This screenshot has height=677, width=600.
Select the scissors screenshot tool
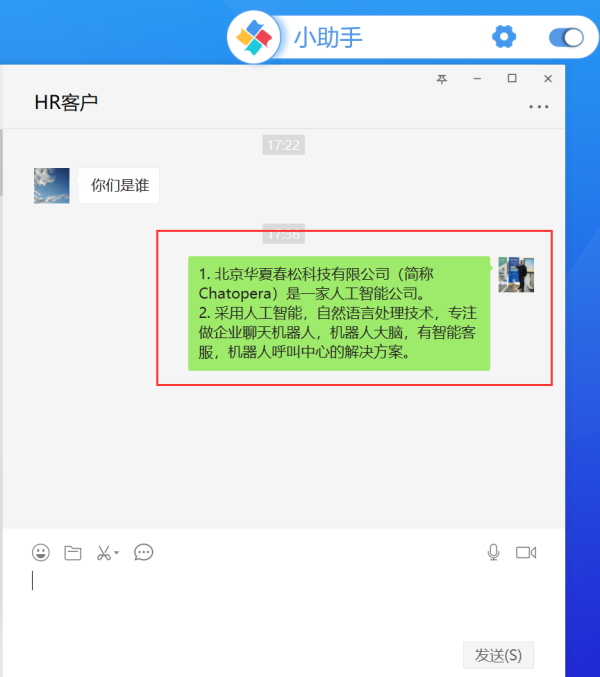pos(104,553)
